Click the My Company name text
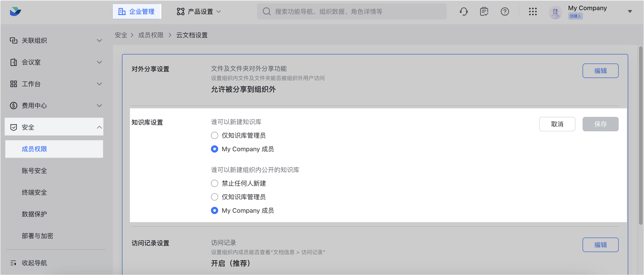Screen dimensions: 644x275 coord(587,8)
